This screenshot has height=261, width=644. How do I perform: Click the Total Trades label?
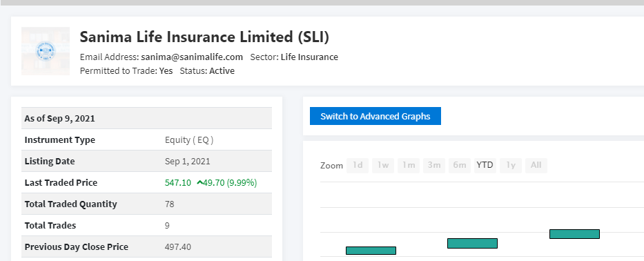50,225
